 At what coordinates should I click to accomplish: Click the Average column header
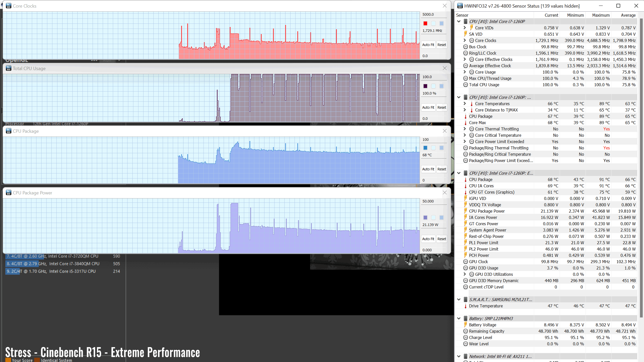[625, 15]
